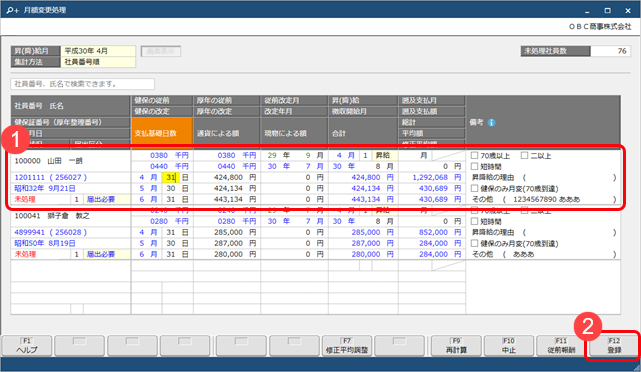Viewport: 641px width, 372px height.
Task: Click the highlighted 31 days cell for April
Action: coord(170,177)
